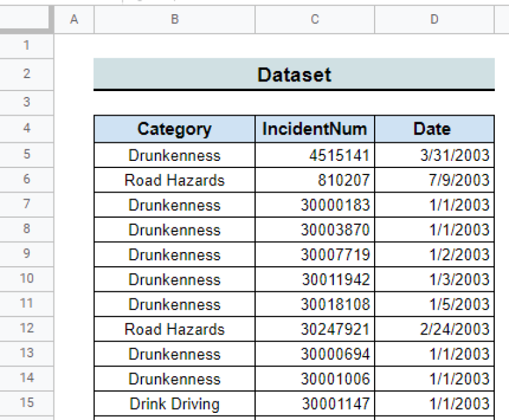
Task: Select row 2 header
Action: pos(26,74)
